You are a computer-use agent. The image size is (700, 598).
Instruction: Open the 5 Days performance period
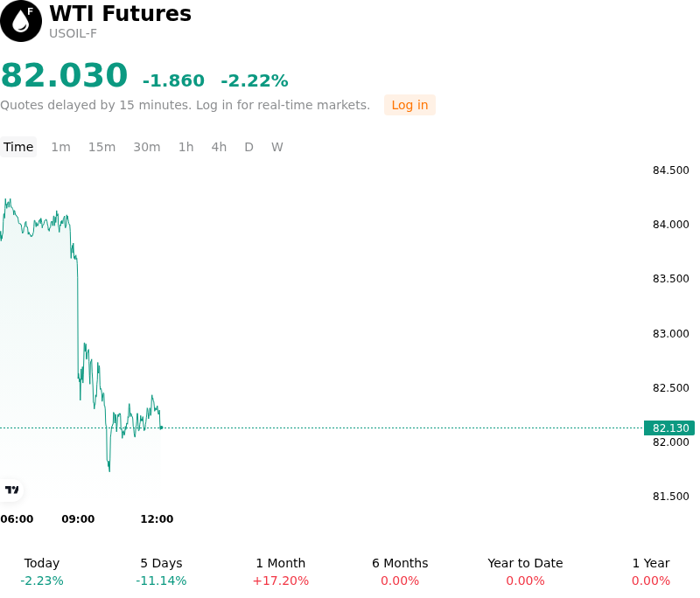pos(161,572)
